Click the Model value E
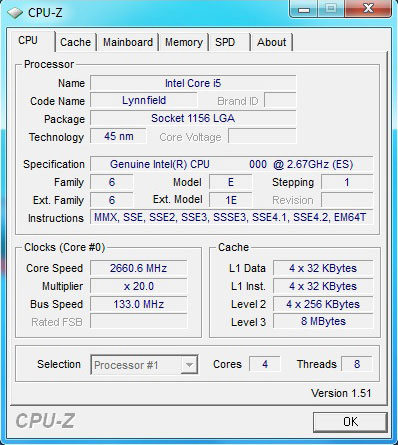The height and width of the screenshot is (445, 398). coord(231,182)
